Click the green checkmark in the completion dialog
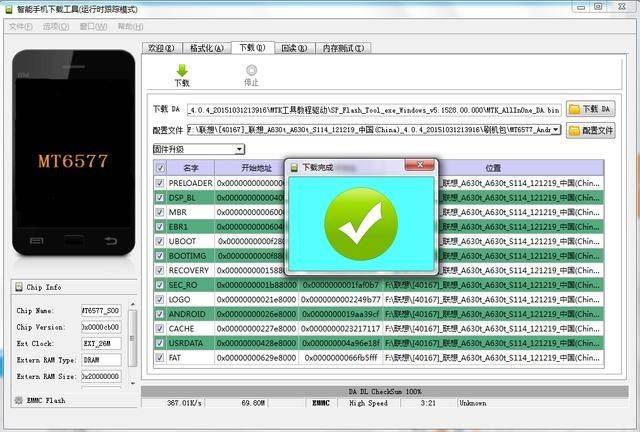 coord(360,224)
